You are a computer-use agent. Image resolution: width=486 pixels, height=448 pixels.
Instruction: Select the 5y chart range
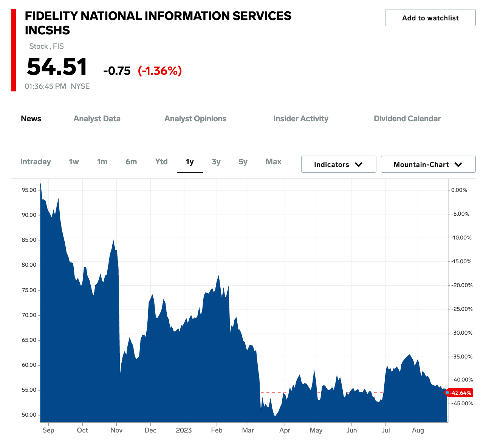click(243, 162)
